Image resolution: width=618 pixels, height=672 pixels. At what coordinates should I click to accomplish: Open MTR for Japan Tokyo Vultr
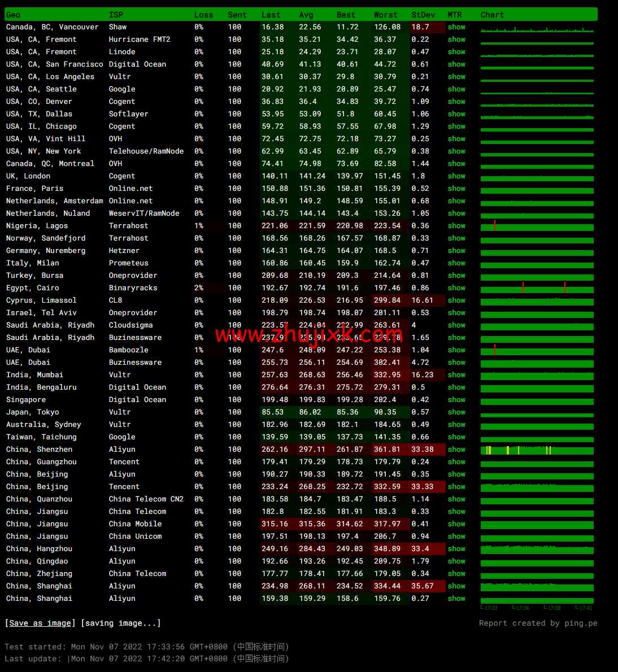point(456,412)
